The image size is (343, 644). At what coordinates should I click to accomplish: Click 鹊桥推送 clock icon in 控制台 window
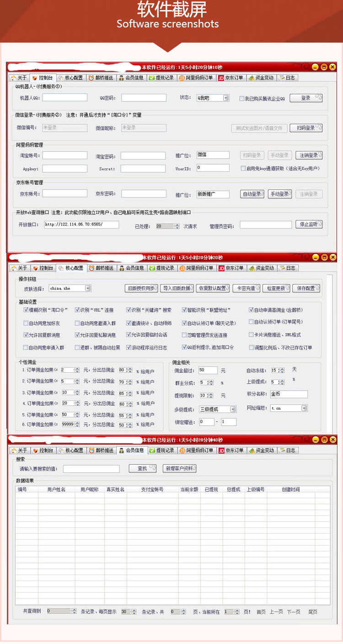coord(91,78)
